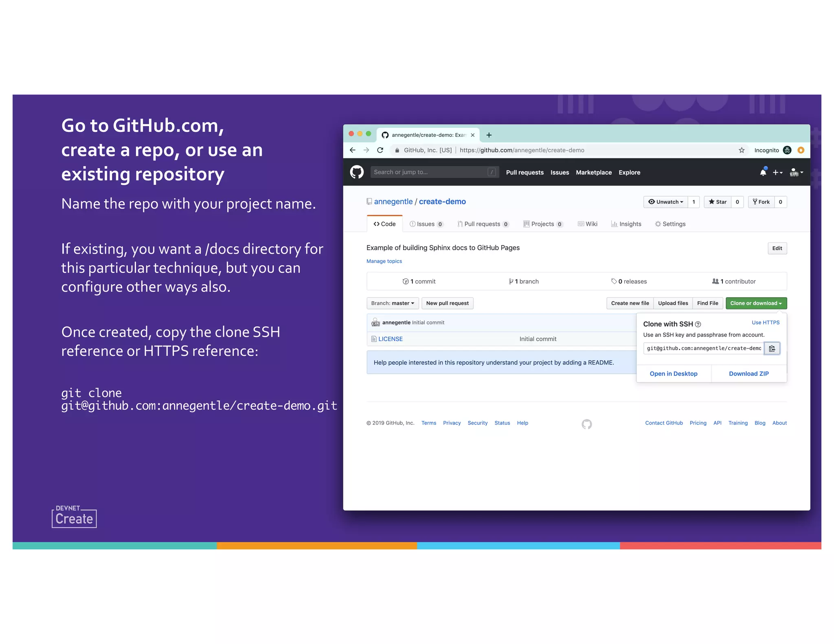Focus the Search or jump to field
This screenshot has height=644, width=834.
pos(435,172)
